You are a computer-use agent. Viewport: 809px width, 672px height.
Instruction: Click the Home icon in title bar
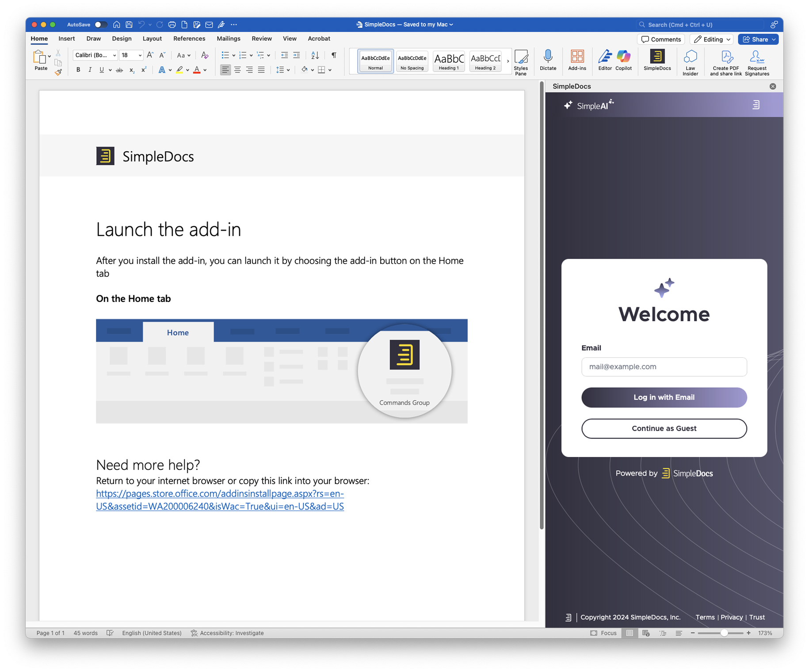click(x=117, y=25)
